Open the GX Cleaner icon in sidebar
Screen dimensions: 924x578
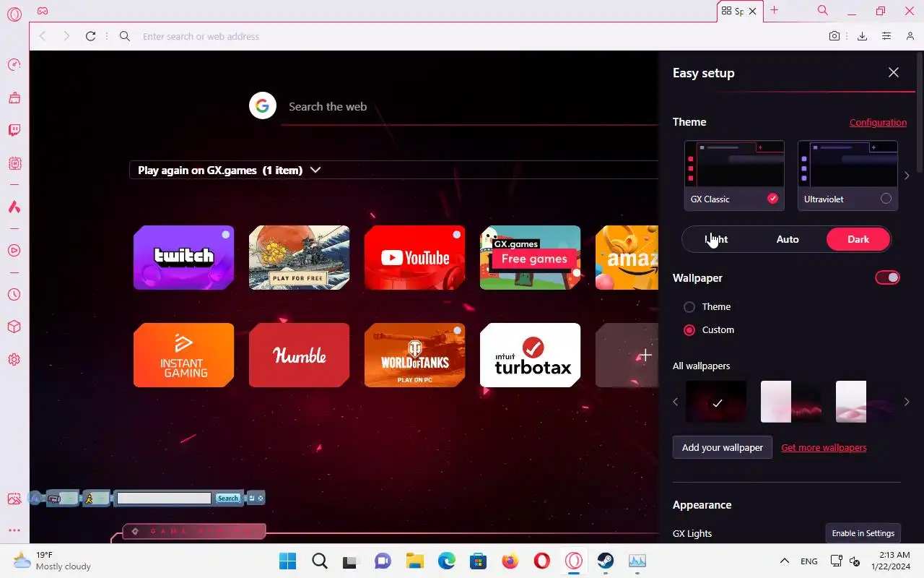(x=14, y=98)
